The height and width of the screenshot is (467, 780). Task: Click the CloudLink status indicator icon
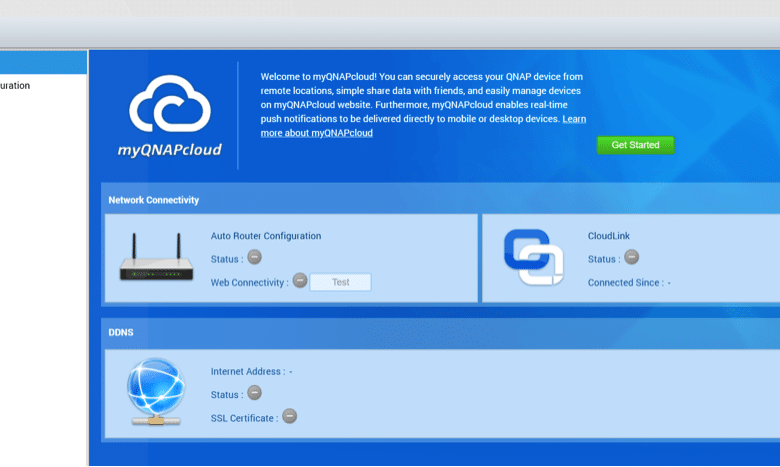(631, 258)
